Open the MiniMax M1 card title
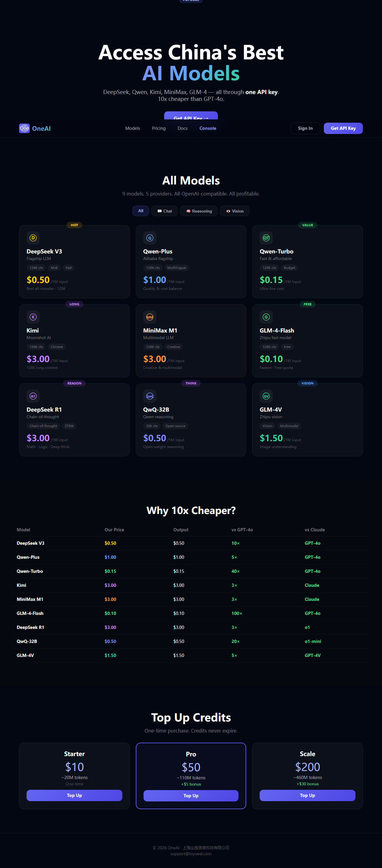 160,330
